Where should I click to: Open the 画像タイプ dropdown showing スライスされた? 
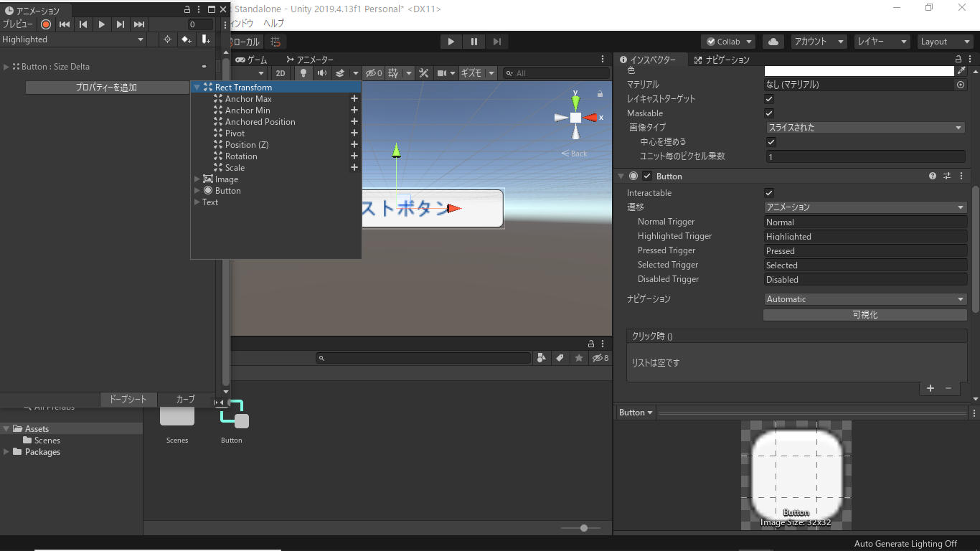(x=864, y=127)
